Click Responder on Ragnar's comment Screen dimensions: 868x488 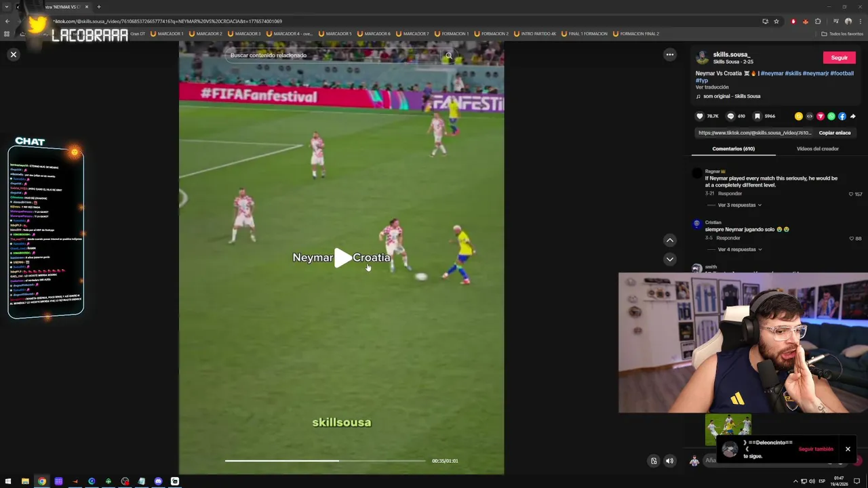click(730, 194)
